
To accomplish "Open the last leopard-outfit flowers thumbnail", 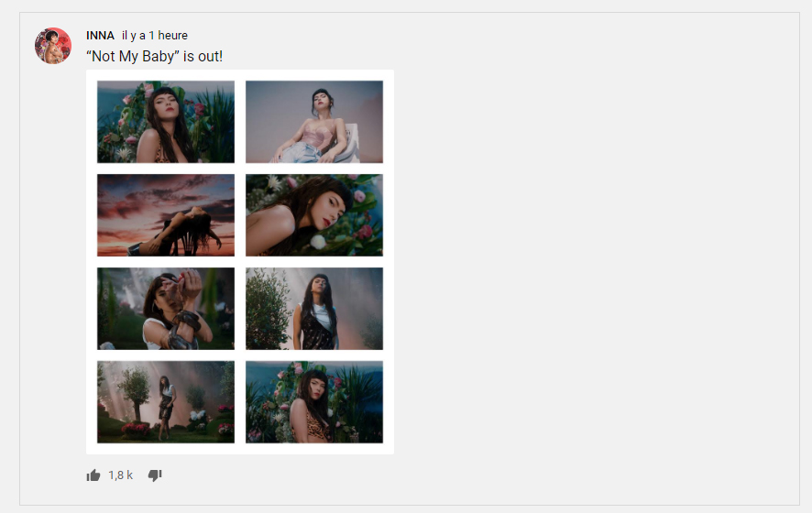I will tap(314, 402).
